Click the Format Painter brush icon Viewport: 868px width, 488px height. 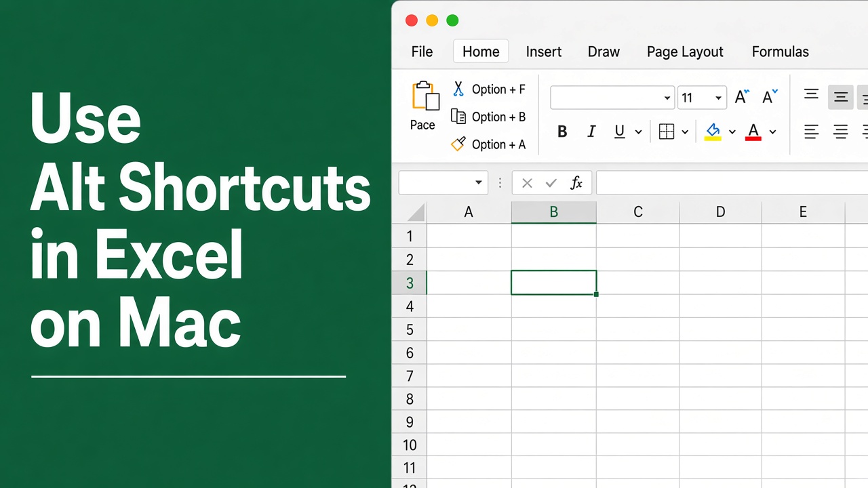point(458,144)
